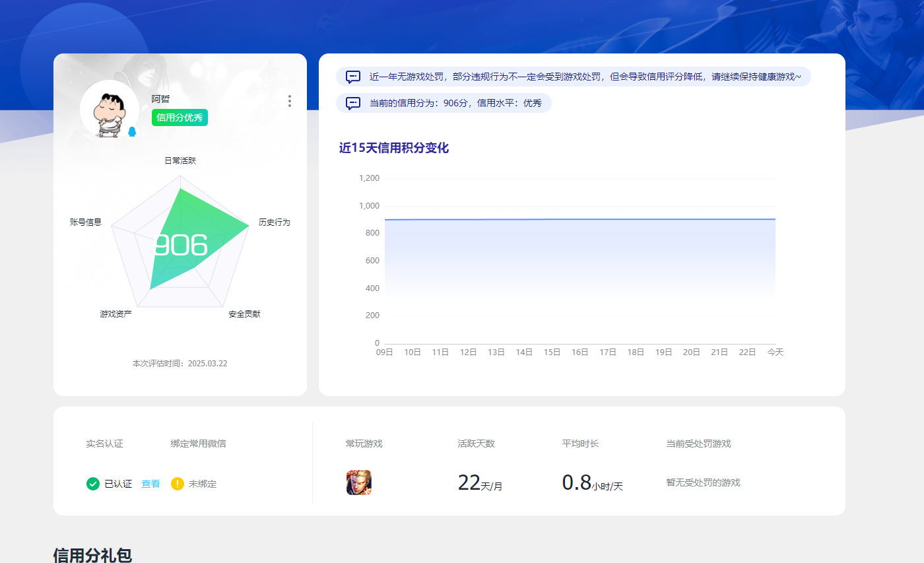Click the 22天/月 active days value
Viewport: 924px width, 563px height.
480,483
